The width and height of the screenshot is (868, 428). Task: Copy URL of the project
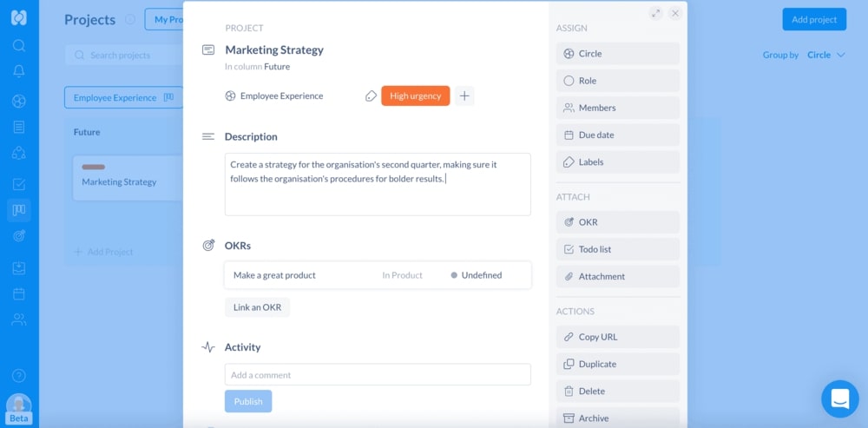coord(618,337)
